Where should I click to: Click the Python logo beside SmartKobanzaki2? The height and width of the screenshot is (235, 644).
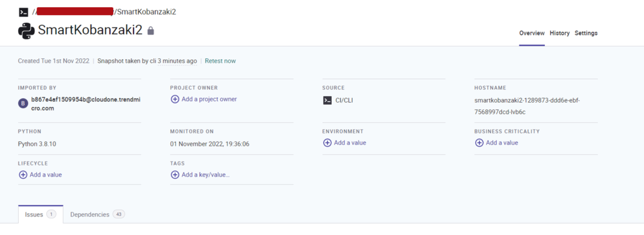26,31
